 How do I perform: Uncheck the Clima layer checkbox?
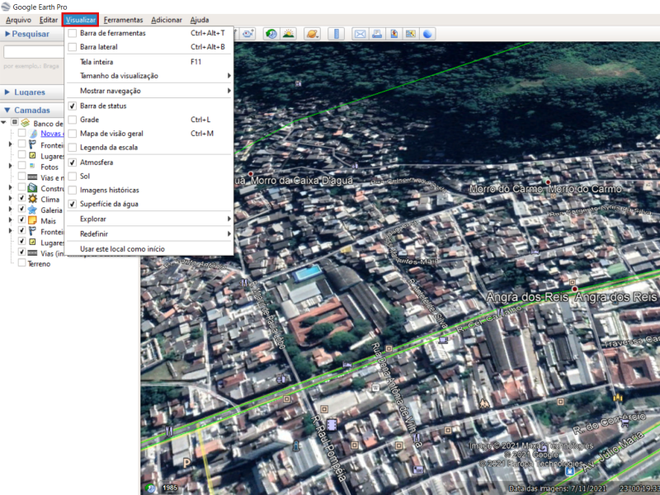(x=22, y=198)
